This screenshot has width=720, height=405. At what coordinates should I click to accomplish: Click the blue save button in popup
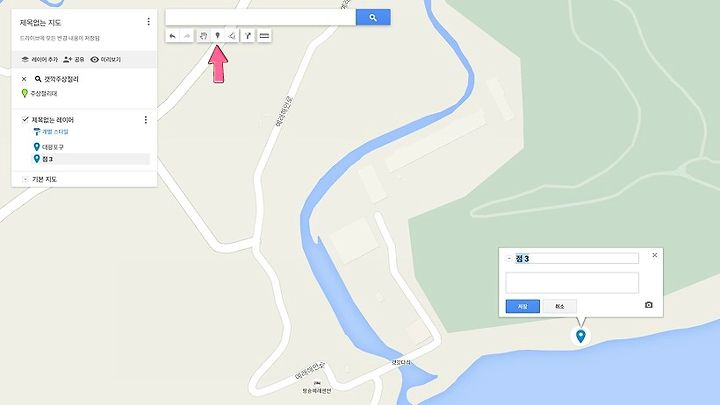click(x=523, y=306)
